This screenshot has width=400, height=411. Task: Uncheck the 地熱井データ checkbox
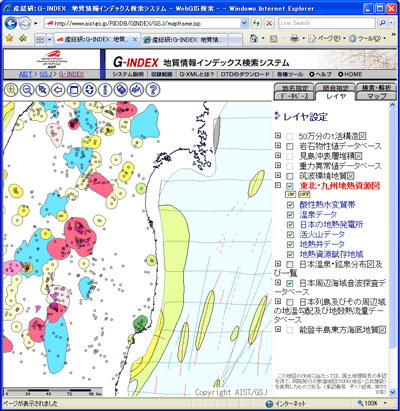pos(290,244)
